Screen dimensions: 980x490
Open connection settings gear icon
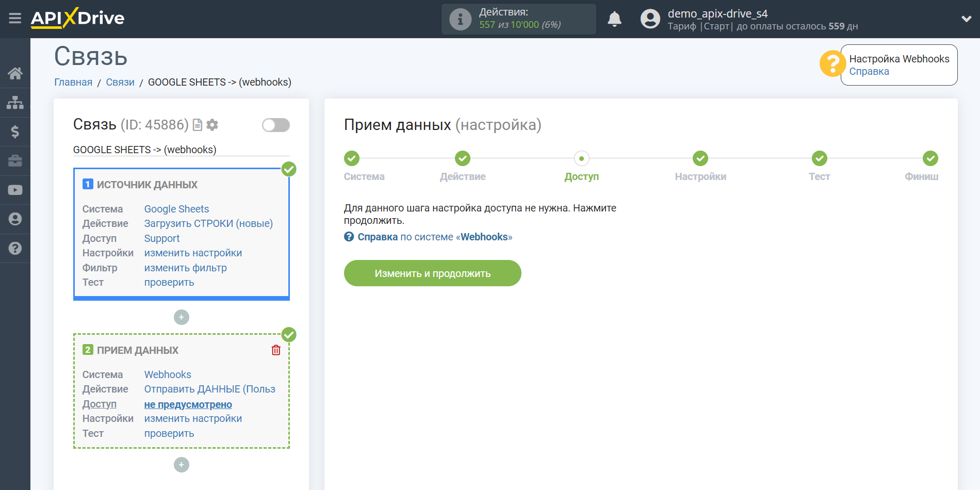pos(212,125)
